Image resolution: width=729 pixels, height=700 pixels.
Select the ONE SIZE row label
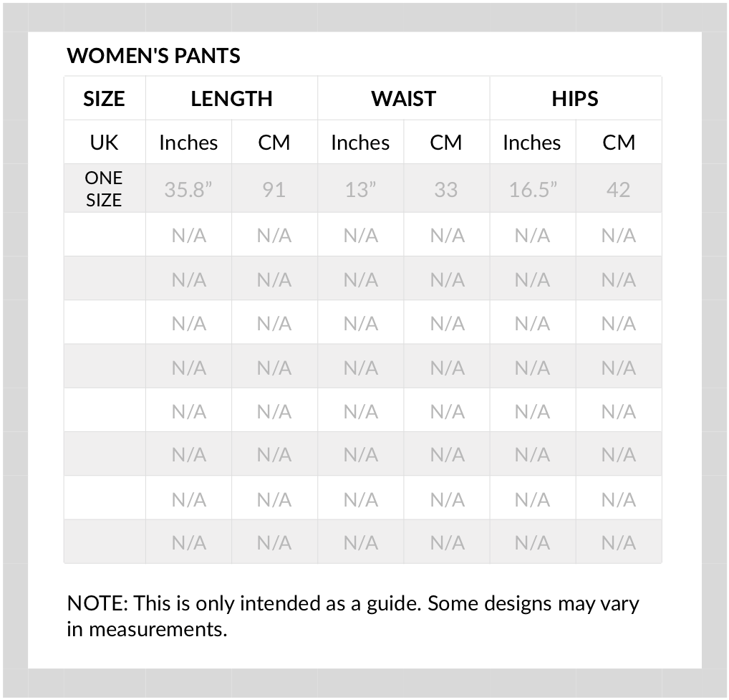pos(104,189)
